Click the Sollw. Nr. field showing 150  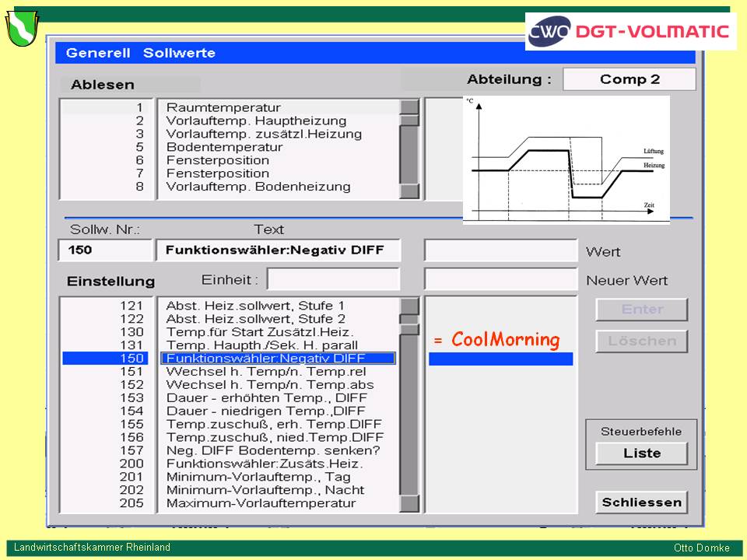click(105, 250)
